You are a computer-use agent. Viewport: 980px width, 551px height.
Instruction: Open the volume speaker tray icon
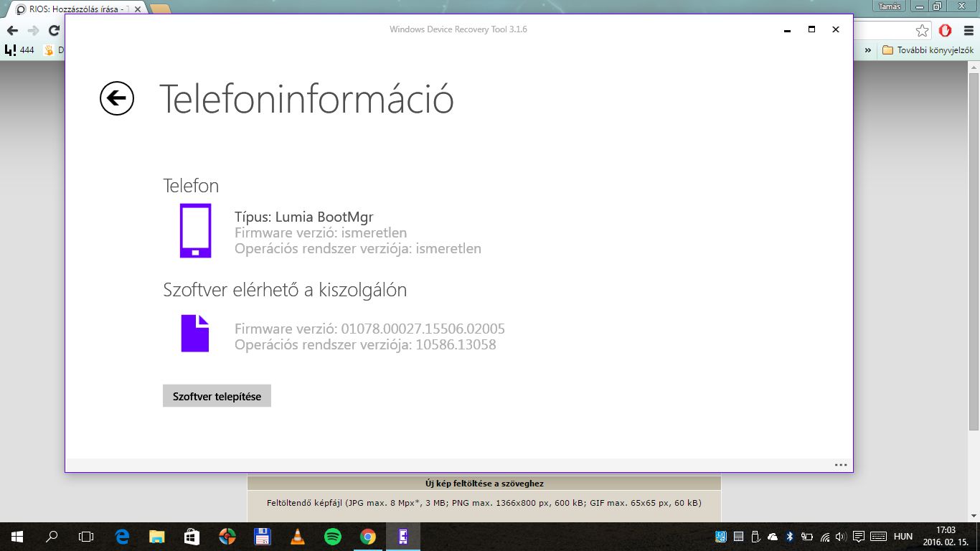(x=841, y=537)
